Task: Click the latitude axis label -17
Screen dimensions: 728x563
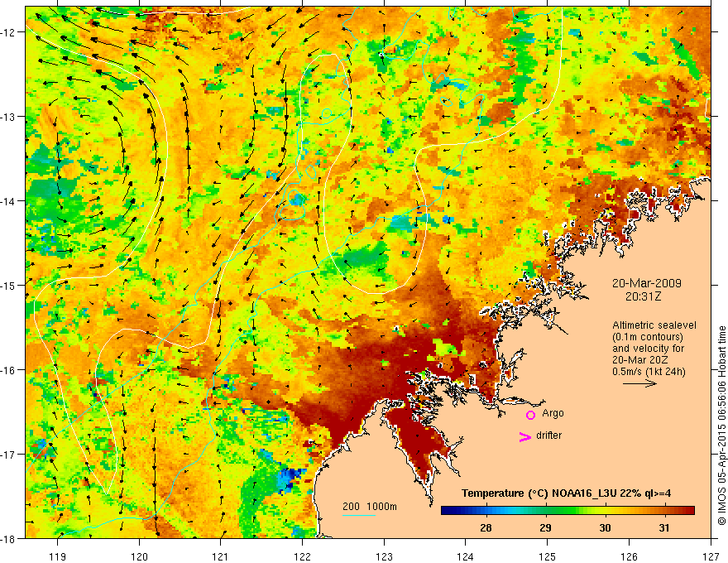Action: [x=8, y=455]
